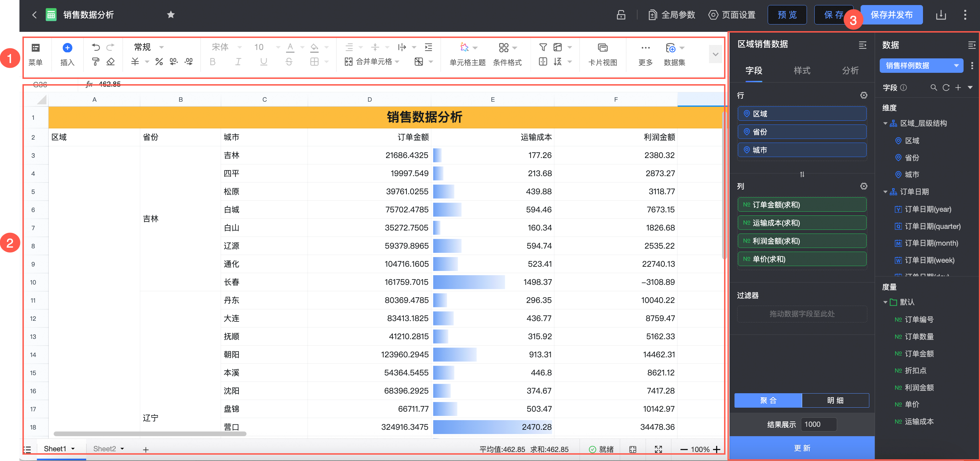The height and width of the screenshot is (461, 980).
Task: Switch to 明细 detail mode
Action: tap(835, 400)
